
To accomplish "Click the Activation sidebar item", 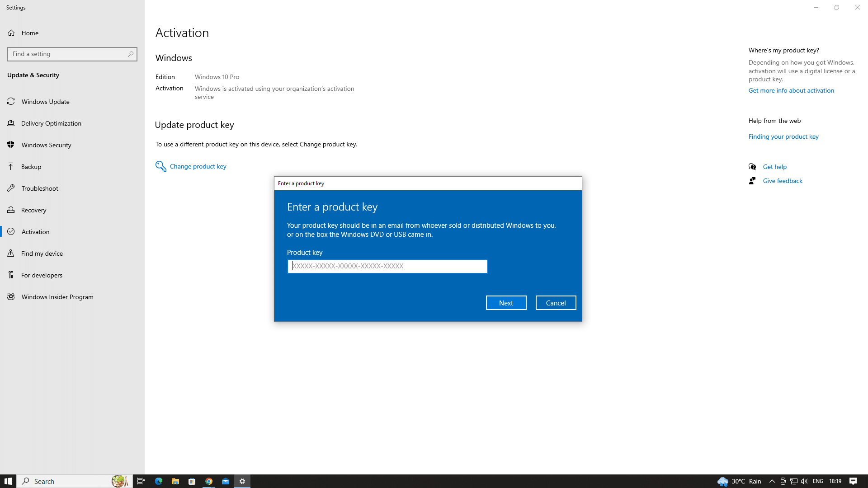I will pyautogui.click(x=35, y=232).
